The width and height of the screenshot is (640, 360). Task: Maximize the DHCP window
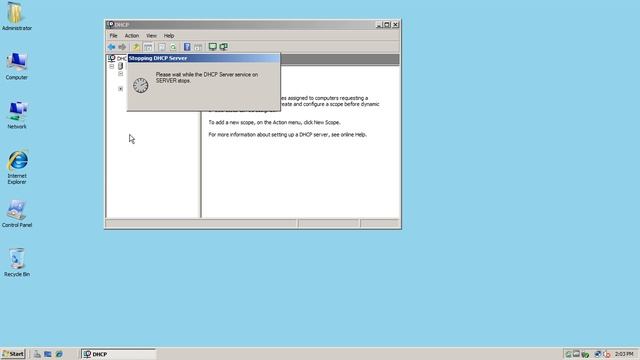(x=387, y=25)
